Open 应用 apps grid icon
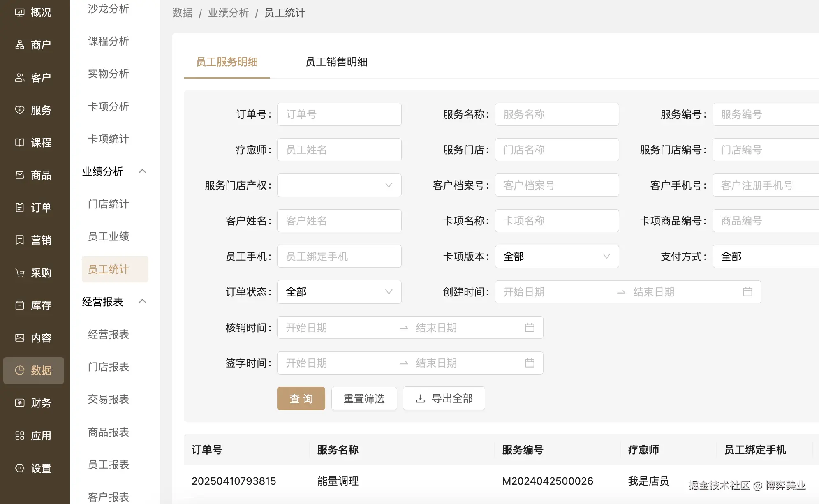819x504 pixels. [x=20, y=436]
